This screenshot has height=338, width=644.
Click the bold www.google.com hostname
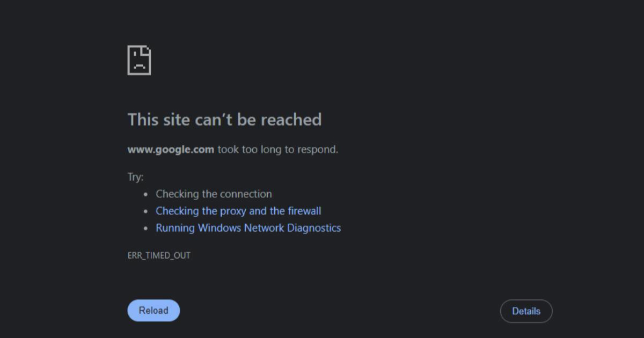coord(170,150)
